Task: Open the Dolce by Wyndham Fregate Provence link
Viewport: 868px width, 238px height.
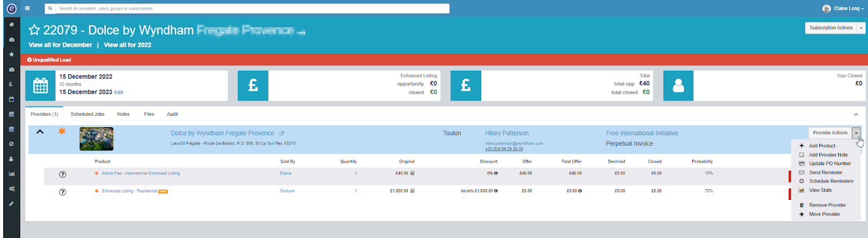Action: (x=222, y=133)
